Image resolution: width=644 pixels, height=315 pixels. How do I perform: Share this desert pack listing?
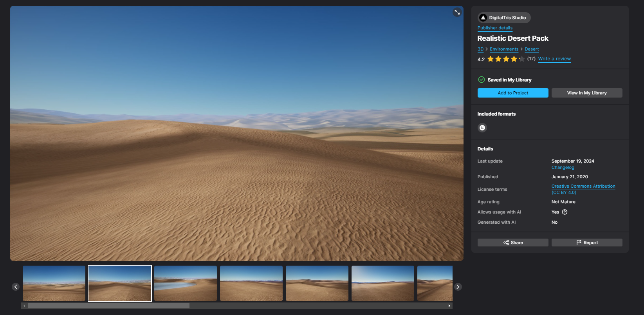click(x=513, y=243)
